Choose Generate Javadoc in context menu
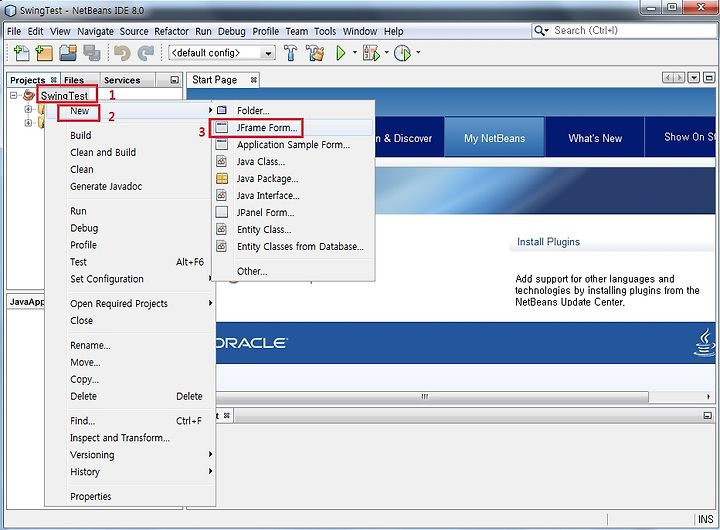720x530 pixels. coord(106,186)
